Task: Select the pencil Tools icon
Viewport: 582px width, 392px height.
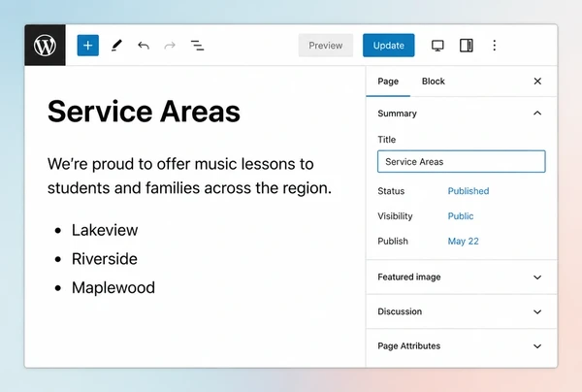Action: (116, 46)
